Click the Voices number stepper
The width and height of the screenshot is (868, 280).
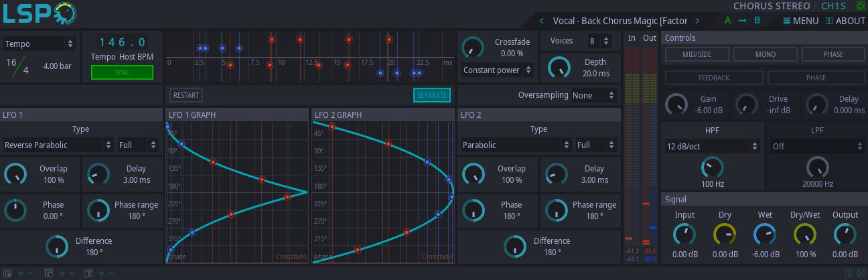point(597,42)
